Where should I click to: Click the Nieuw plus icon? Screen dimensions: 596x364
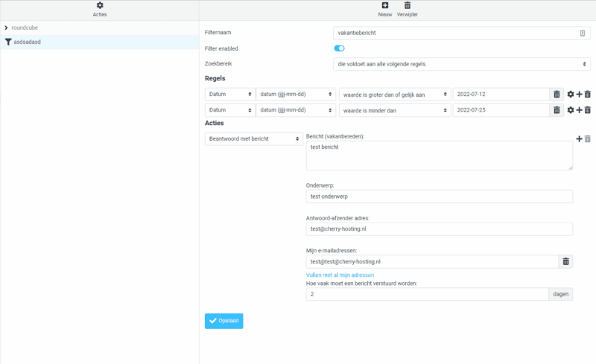point(385,6)
